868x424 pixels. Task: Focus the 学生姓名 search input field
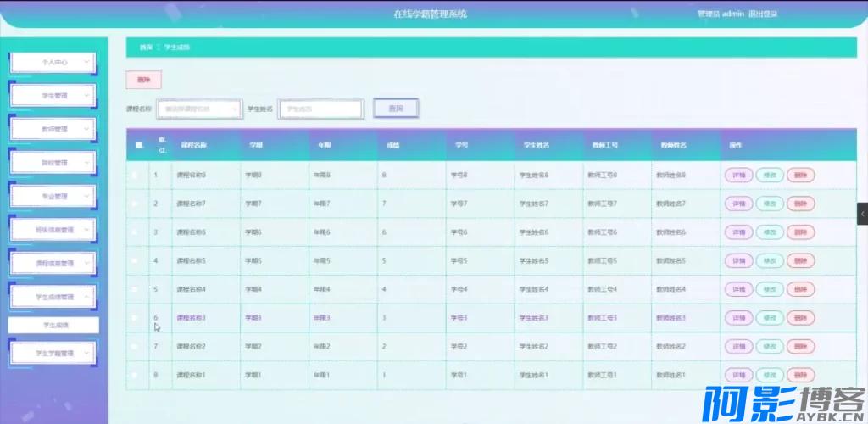click(320, 109)
